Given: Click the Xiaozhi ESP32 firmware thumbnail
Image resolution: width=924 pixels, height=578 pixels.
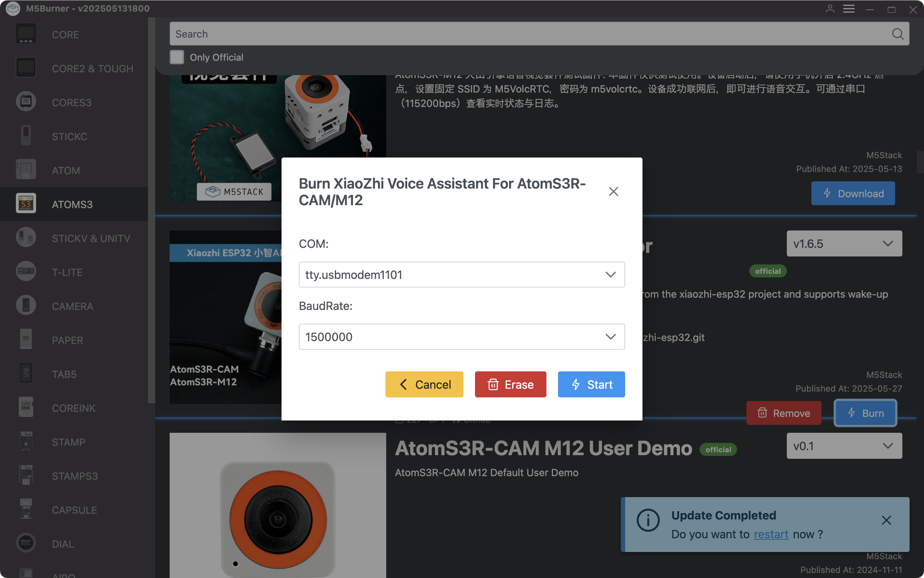Looking at the screenshot, I should click(225, 317).
